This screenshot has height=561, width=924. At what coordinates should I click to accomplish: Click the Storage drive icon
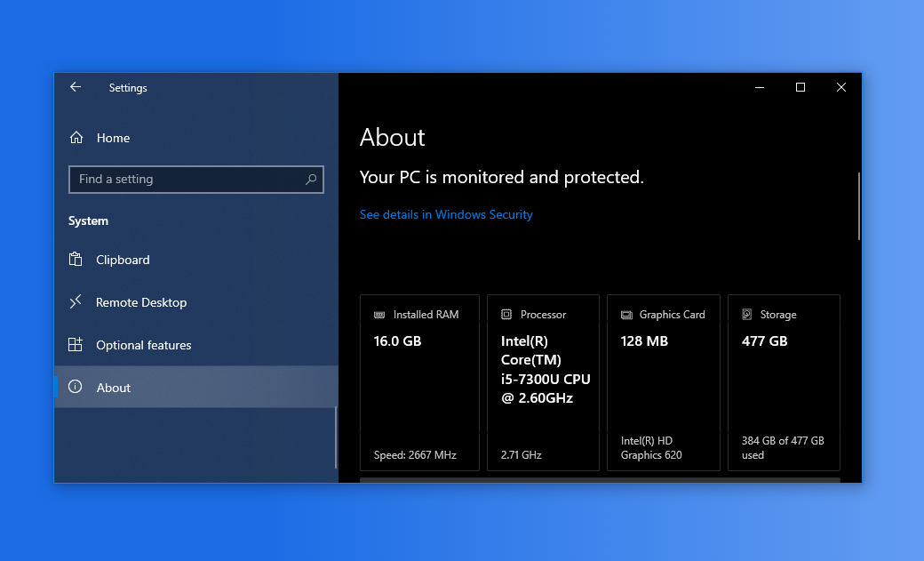point(747,315)
